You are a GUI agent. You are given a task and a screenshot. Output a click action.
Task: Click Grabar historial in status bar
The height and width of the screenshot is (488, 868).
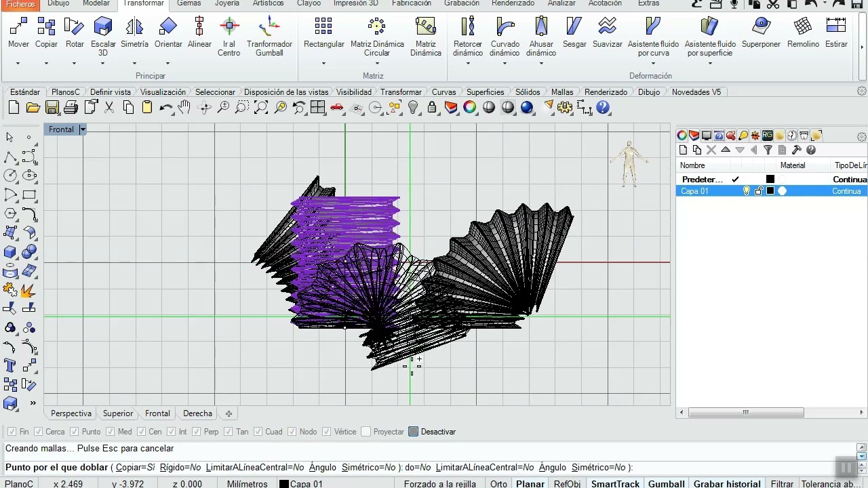[x=726, y=484]
